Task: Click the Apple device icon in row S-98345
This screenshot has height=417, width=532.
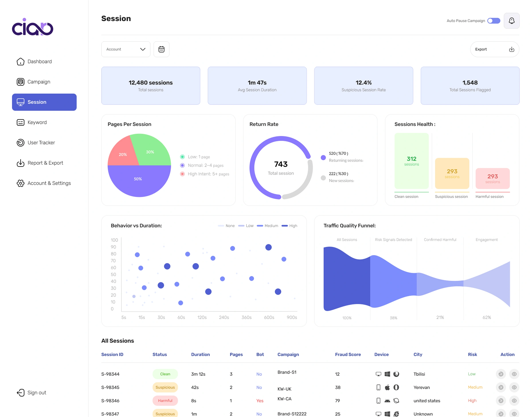Action: (387, 387)
